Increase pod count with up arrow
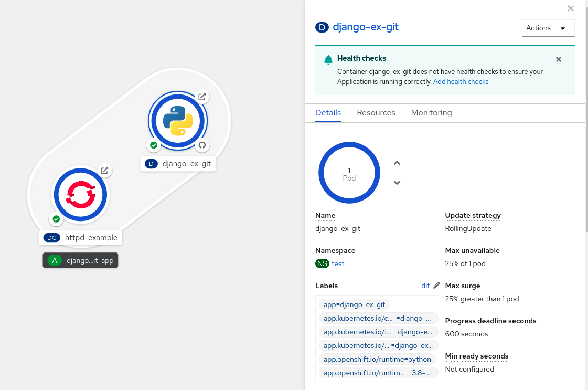 [x=397, y=163]
